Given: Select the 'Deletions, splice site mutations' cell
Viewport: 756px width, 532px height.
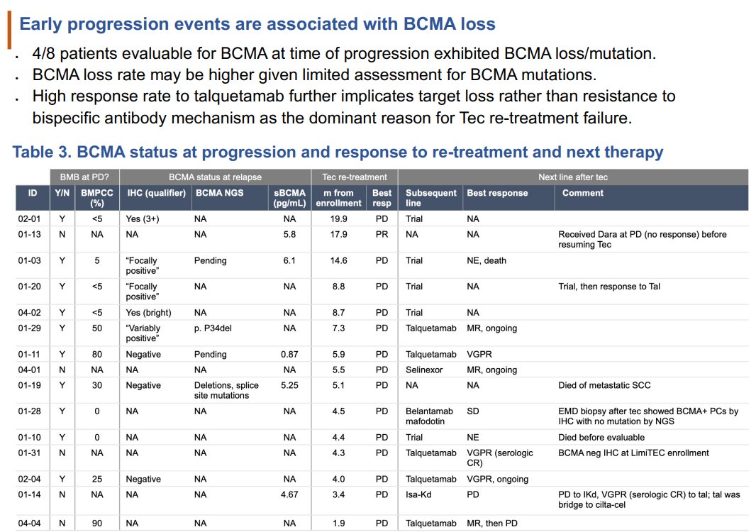Looking at the screenshot, I should 226,390.
